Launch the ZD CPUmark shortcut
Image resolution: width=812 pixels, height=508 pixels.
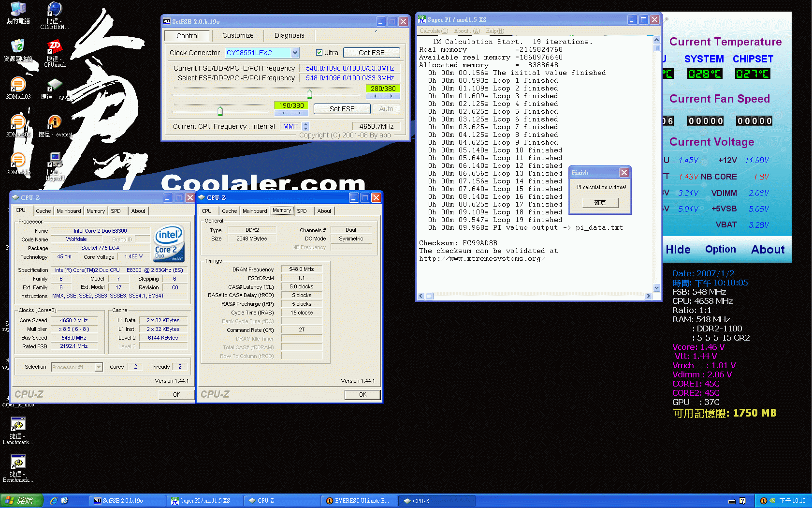tap(55, 53)
